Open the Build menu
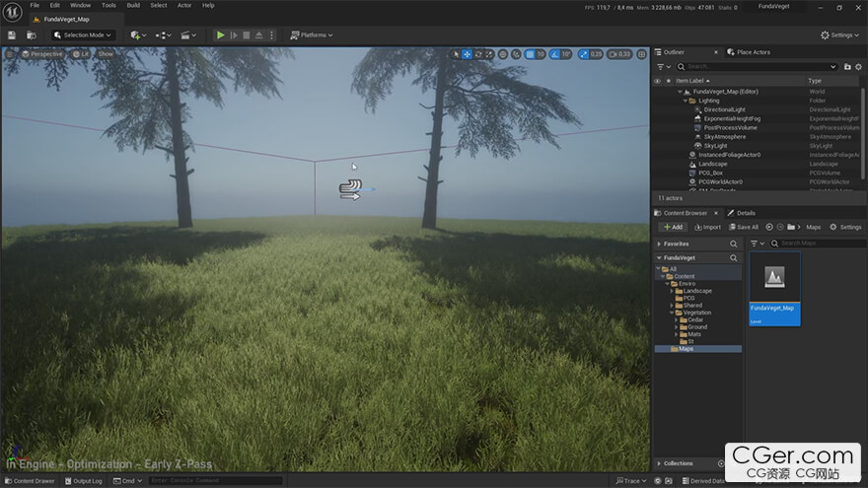 [133, 5]
